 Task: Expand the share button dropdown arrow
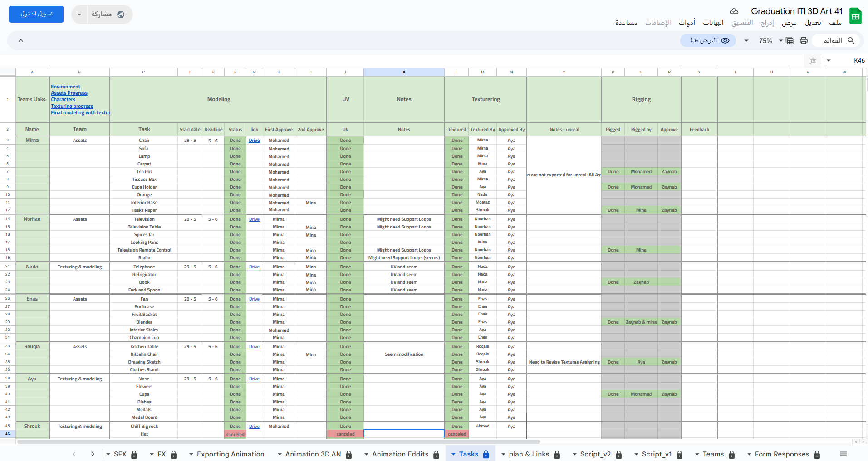pyautogui.click(x=79, y=15)
